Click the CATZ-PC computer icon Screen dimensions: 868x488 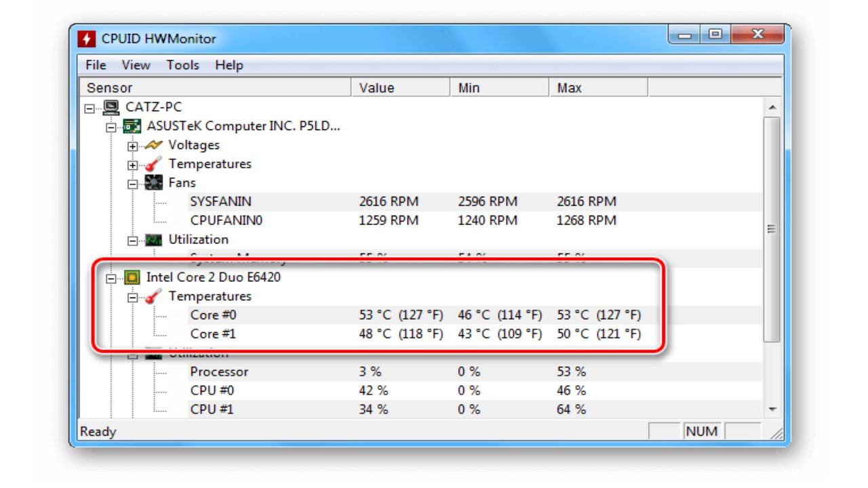coord(111,107)
